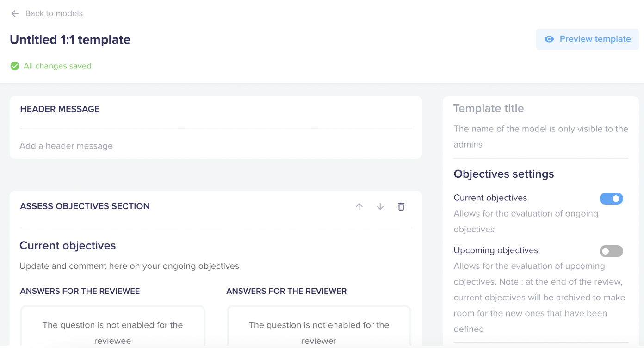The height and width of the screenshot is (348, 644).
Task: Delete the Assess Objectives section
Action: 401,207
